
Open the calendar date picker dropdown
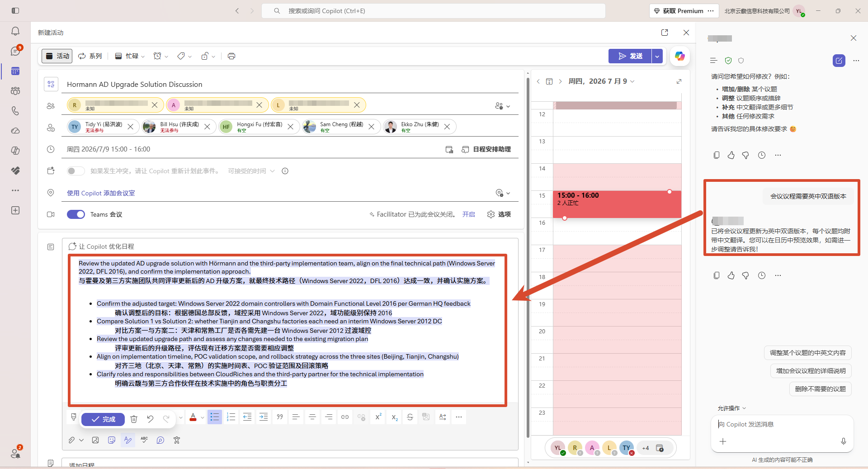pos(601,81)
